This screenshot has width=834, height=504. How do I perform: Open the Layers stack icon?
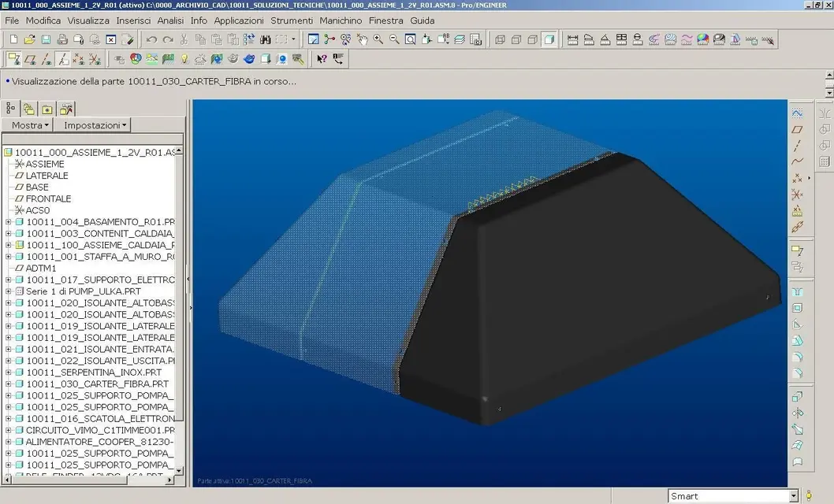pyautogui.click(x=460, y=39)
